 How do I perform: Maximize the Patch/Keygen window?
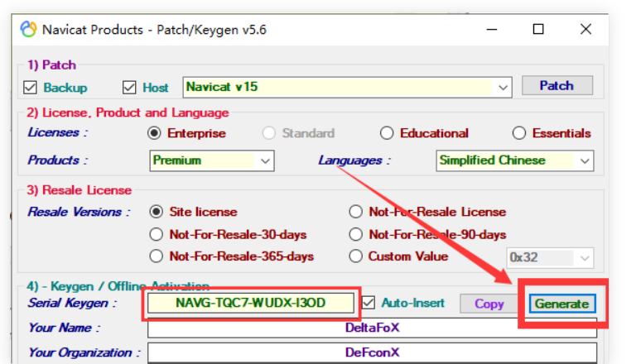click(x=538, y=30)
